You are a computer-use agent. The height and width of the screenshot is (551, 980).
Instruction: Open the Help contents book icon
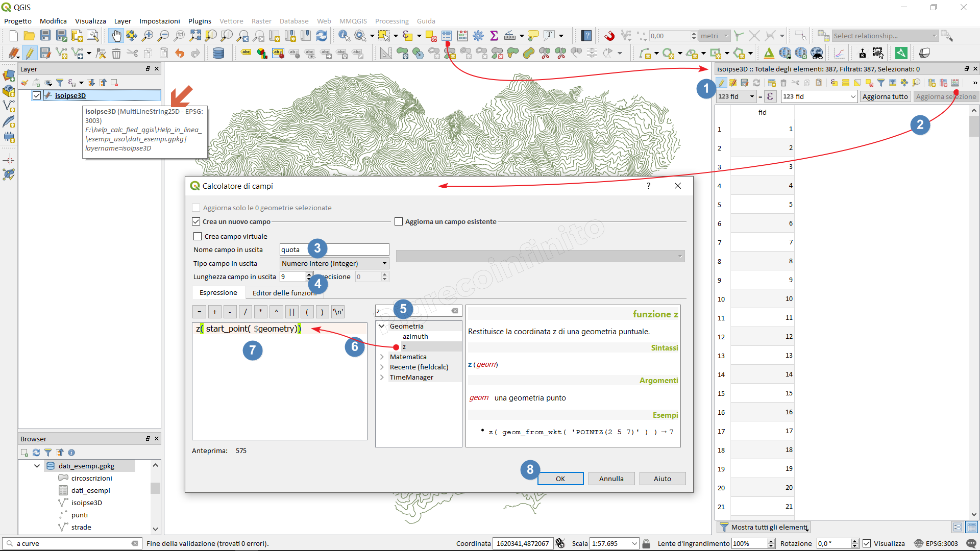coord(587,36)
